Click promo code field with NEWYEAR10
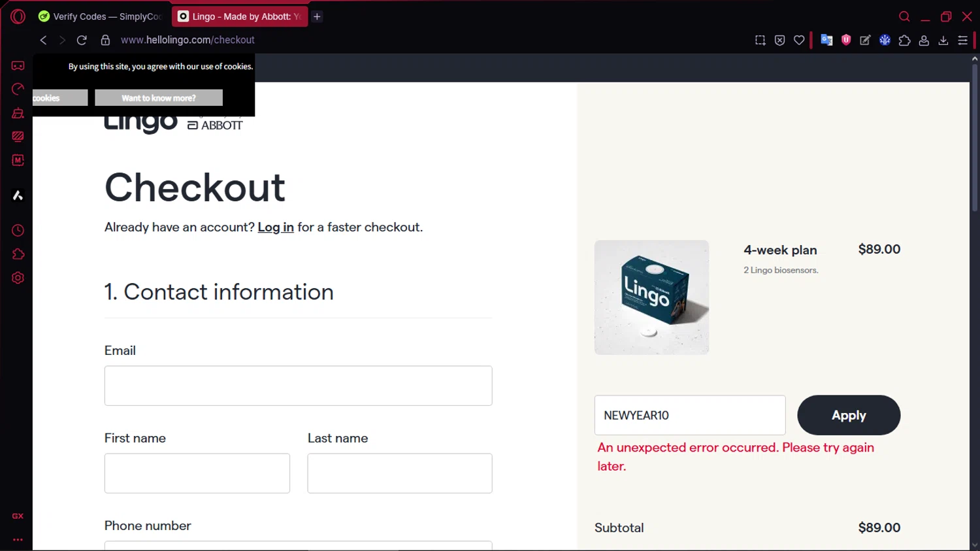Screen dimensions: 980x551 click(x=690, y=415)
